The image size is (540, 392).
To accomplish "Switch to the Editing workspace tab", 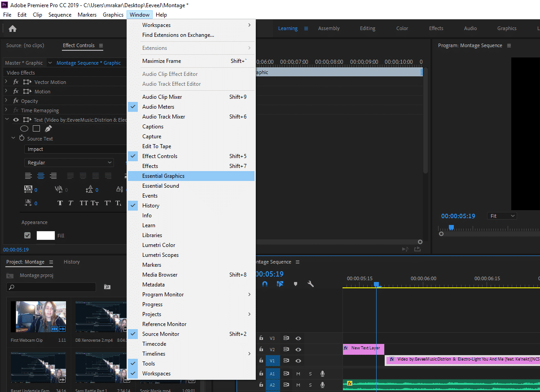I will [367, 28].
